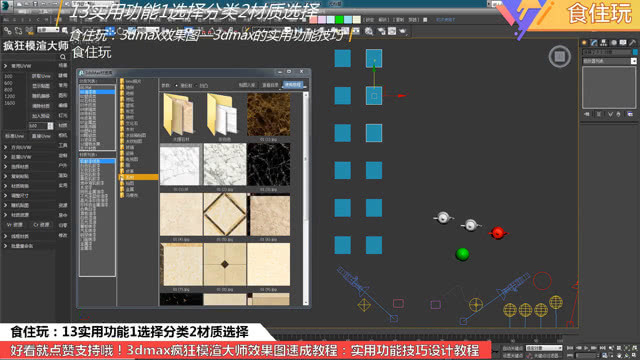Open the Motion command panel tab

tap(613, 42)
